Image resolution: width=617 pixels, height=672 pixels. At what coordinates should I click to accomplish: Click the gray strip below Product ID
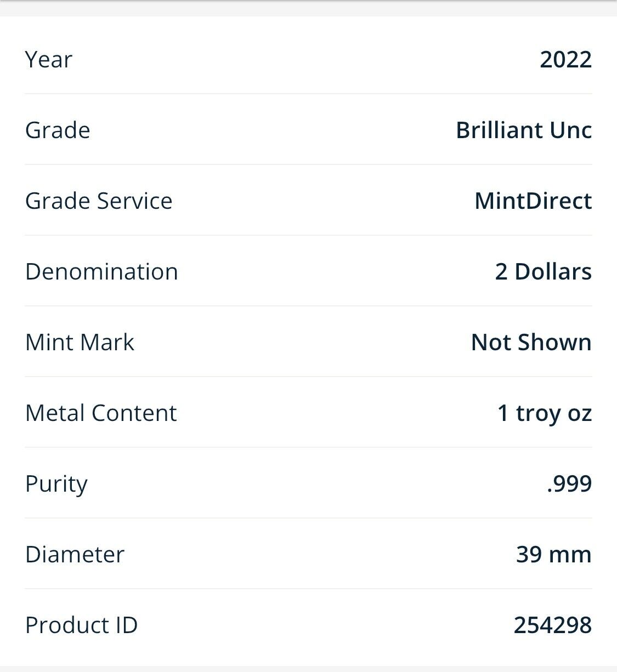tap(308, 669)
